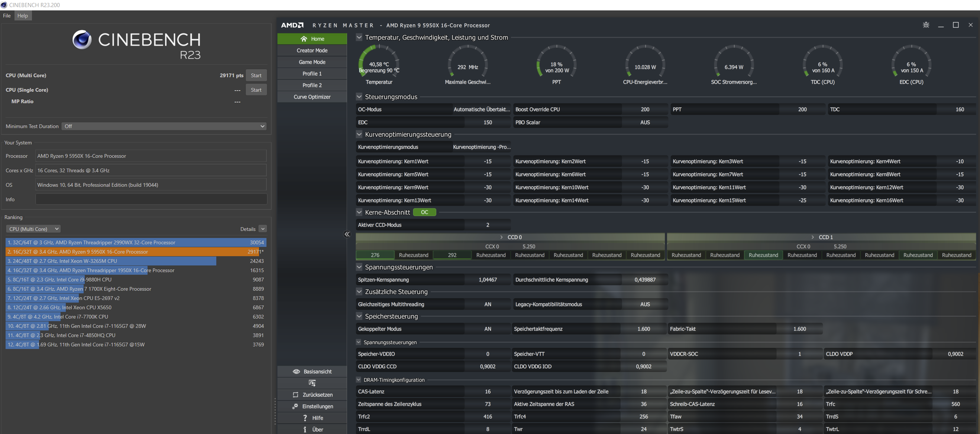Click the Basisansicht eye icon
This screenshot has height=434, width=980.
click(296, 371)
